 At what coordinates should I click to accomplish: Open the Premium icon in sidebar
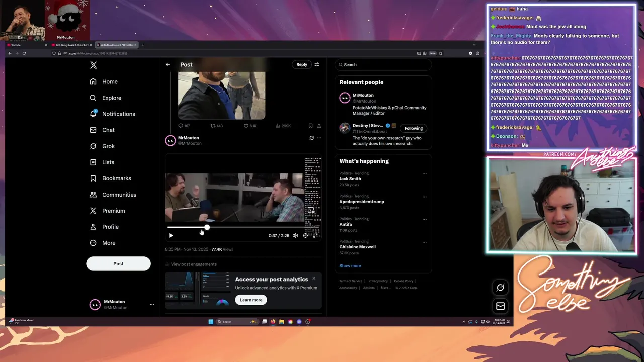click(93, 211)
